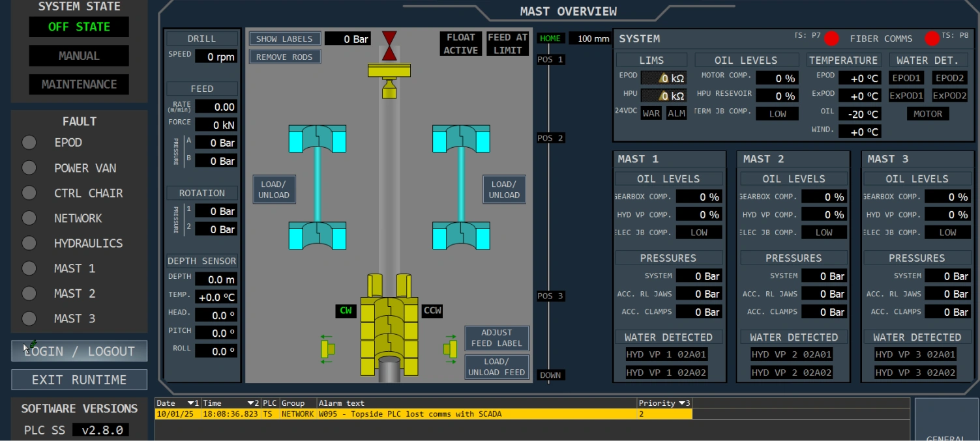The image size is (980, 441).
Task: Click ADJUST FEED LABEL button
Action: 497,338
